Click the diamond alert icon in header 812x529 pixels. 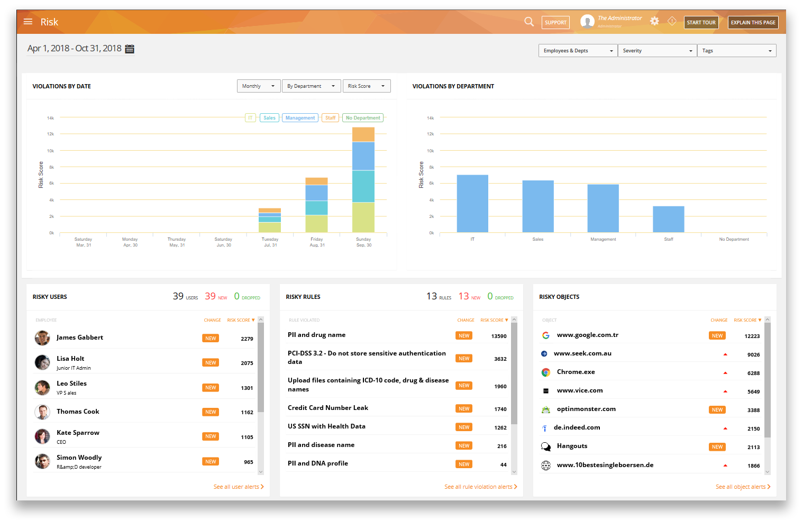point(672,21)
